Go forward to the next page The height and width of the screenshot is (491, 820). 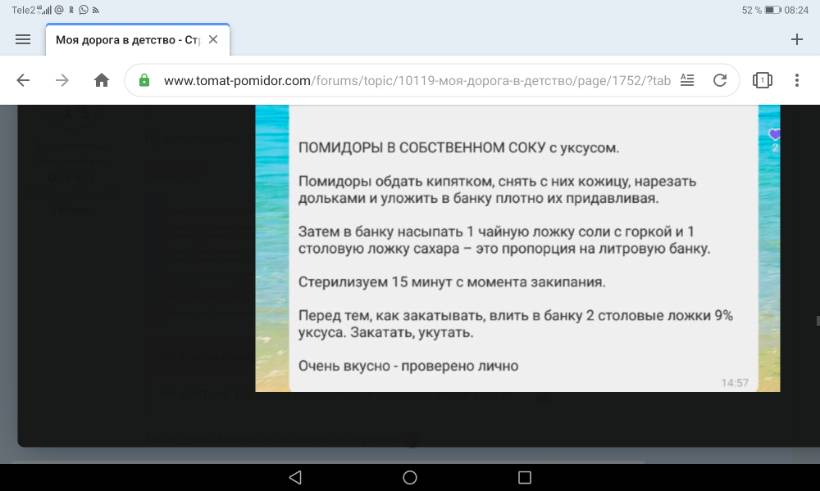pos(62,81)
